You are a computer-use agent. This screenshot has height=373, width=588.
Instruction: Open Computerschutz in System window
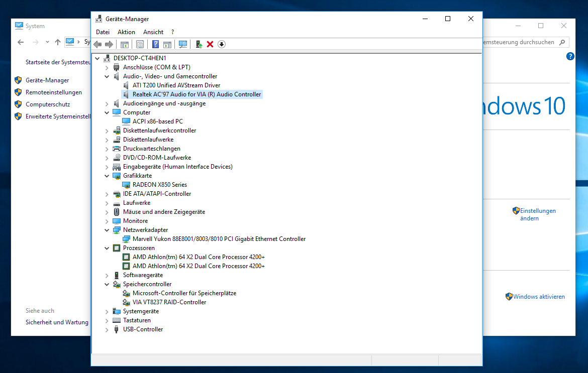coord(48,104)
